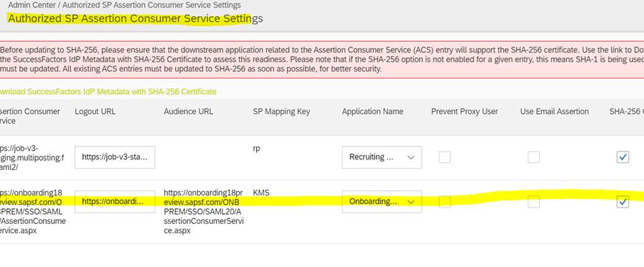Select the KMS mapping key cell
This screenshot has height=267, width=644.
261,193
